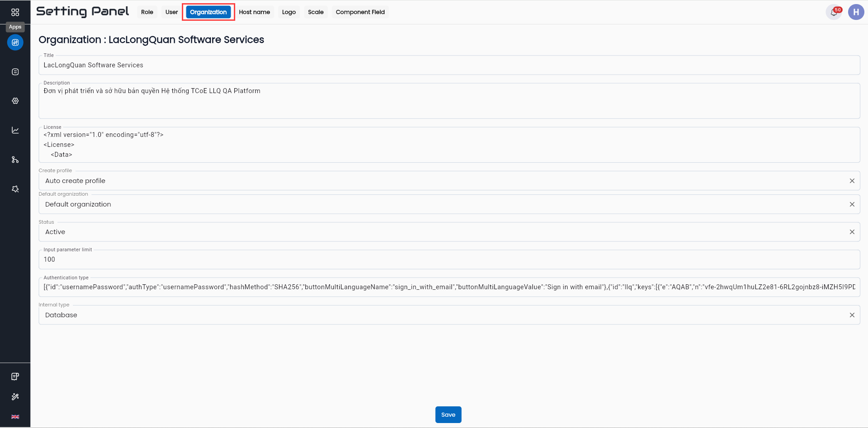
Task: Open the branch/git flow sidebar icon
Action: 15,160
